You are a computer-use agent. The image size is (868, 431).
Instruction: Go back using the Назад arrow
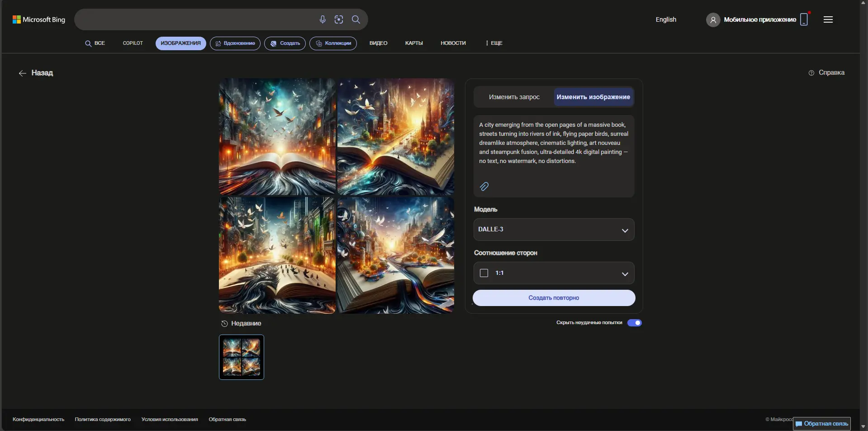[x=22, y=73]
